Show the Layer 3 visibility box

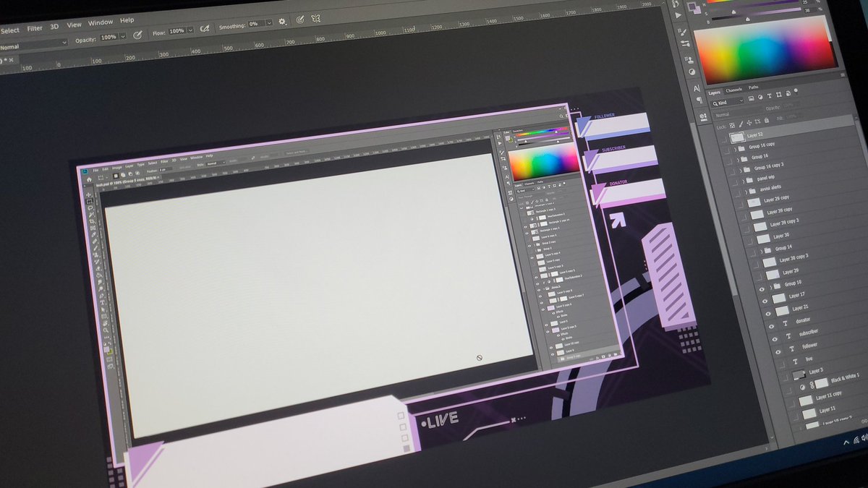coord(785,376)
